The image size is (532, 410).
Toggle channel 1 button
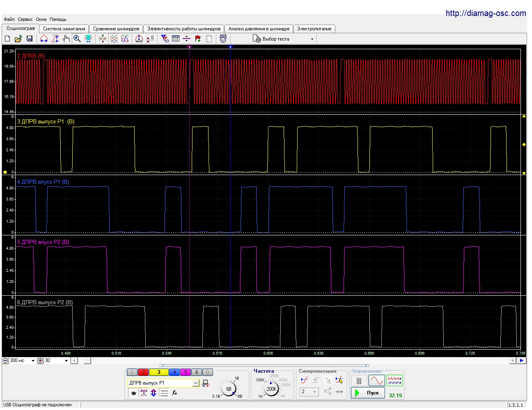pyautogui.click(x=132, y=372)
